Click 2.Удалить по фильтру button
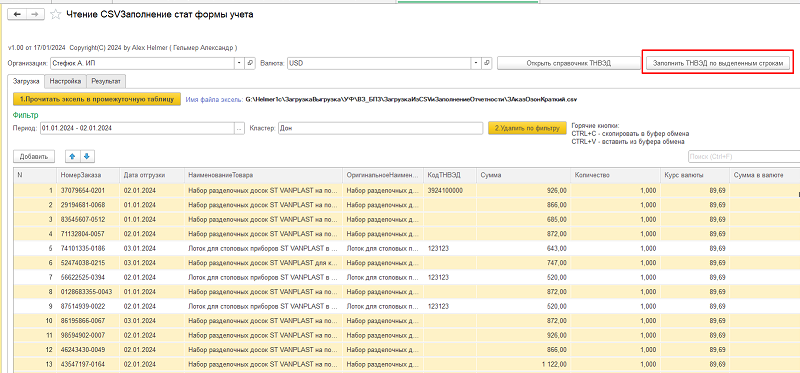The width and height of the screenshot is (800, 373). tap(527, 128)
